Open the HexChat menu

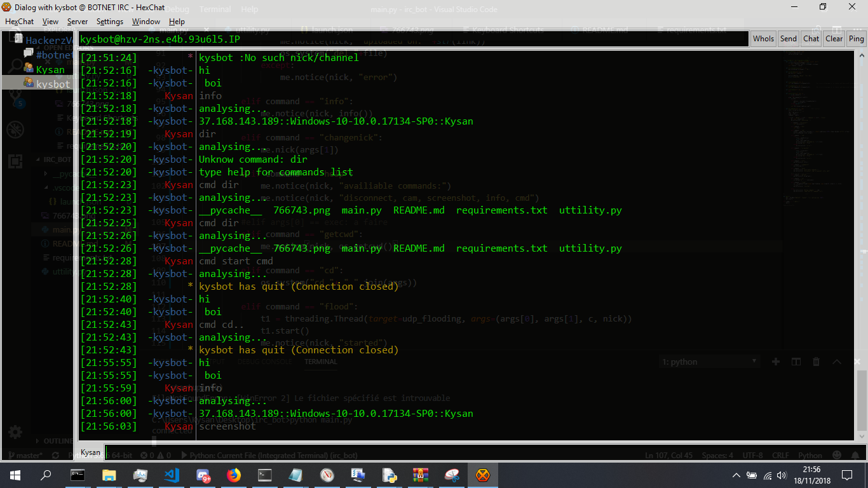pos(20,22)
